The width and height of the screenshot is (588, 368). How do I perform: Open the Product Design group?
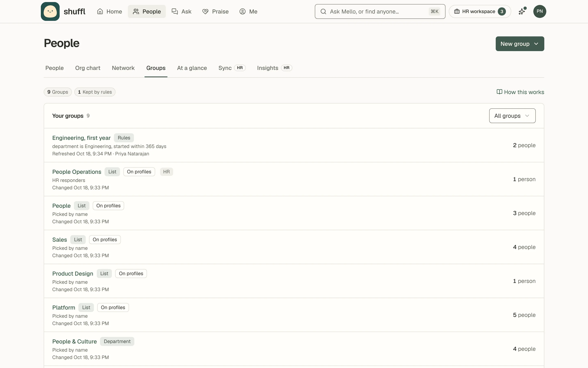pyautogui.click(x=73, y=274)
